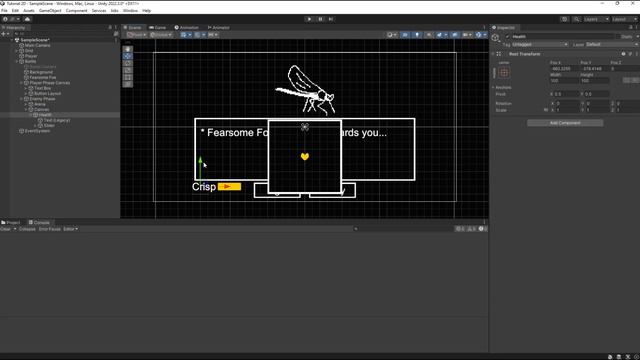
Task: Select Player object in Hierarchy
Action: point(31,56)
